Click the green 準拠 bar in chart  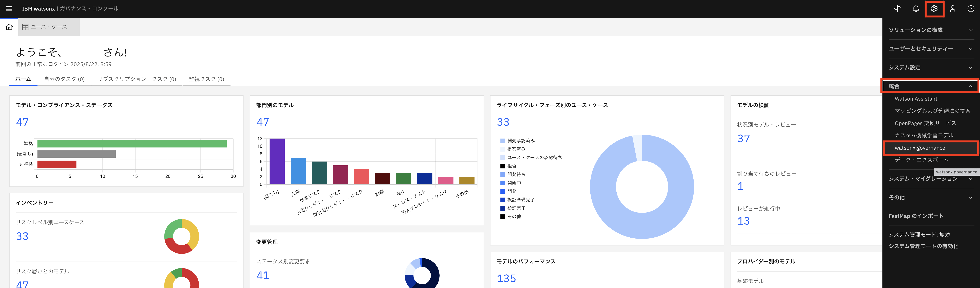pos(132,144)
